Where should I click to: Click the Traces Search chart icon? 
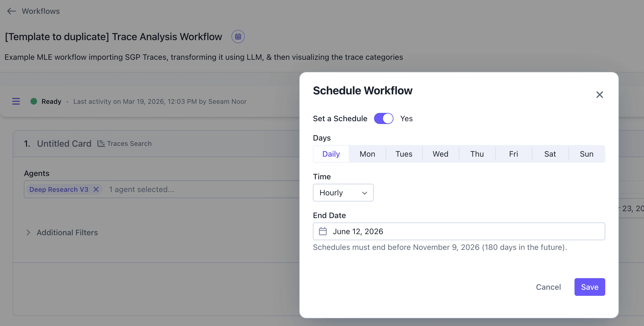[101, 143]
